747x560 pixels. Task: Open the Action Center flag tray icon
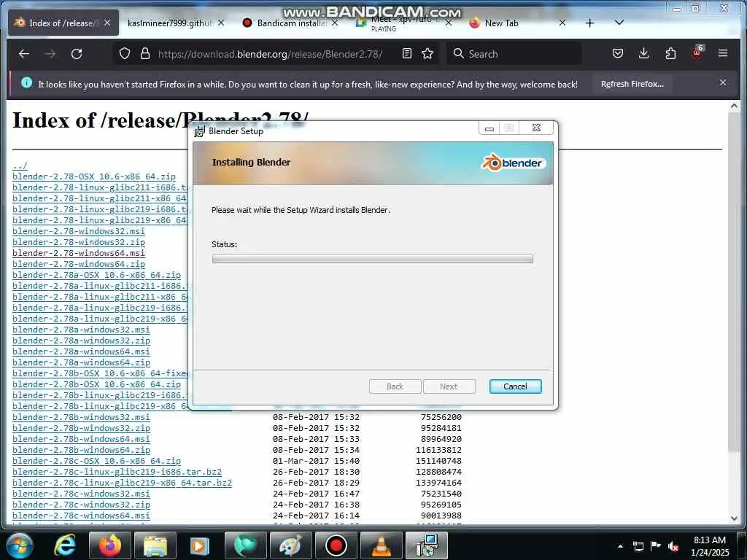[x=656, y=546]
